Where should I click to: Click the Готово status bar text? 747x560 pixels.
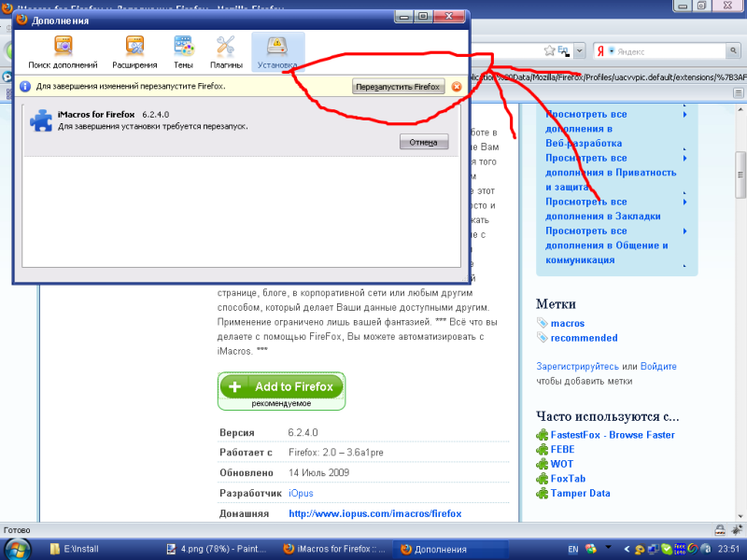click(x=17, y=530)
